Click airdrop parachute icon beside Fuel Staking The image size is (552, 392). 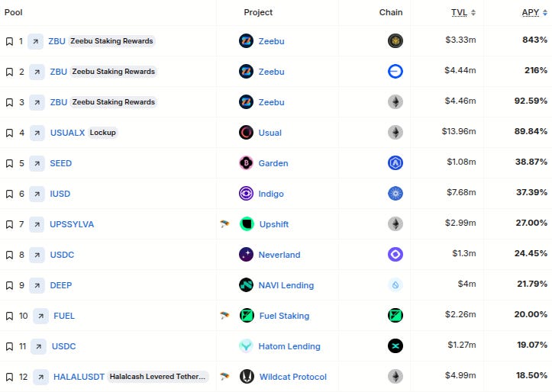pos(224,316)
